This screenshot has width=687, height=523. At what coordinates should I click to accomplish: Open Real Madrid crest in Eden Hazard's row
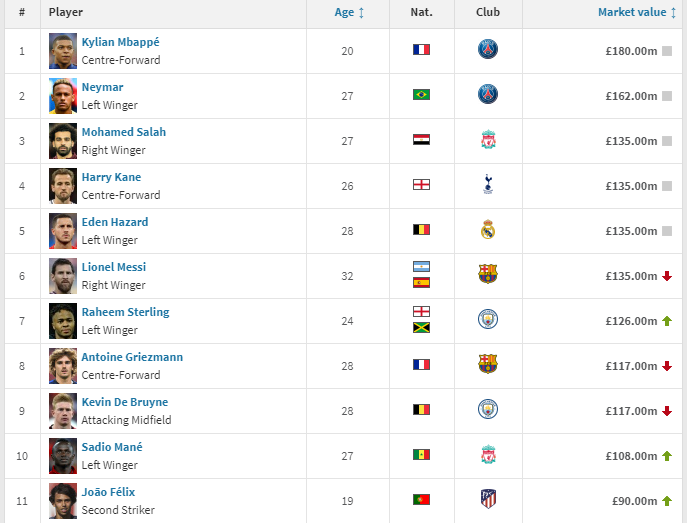[488, 230]
